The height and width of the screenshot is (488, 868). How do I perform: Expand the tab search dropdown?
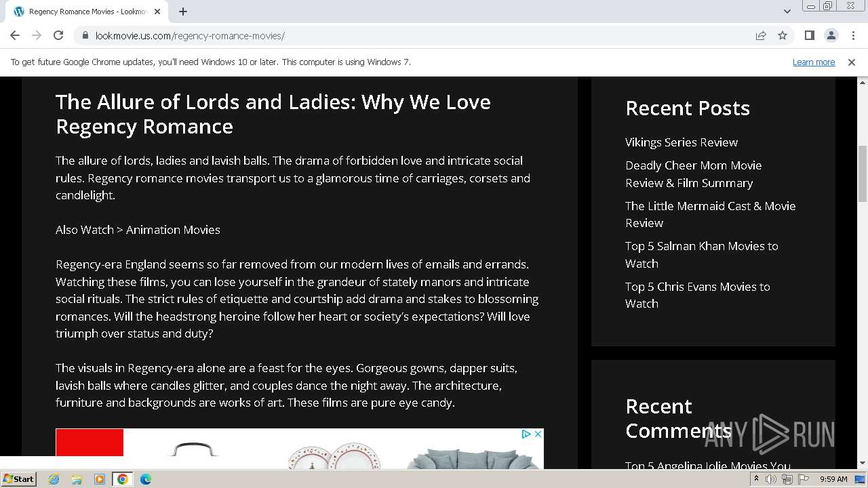(787, 12)
